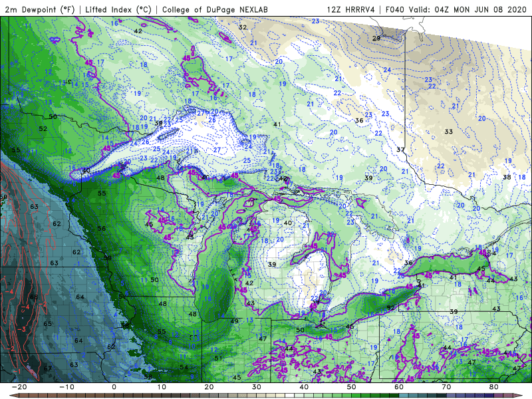532x399 pixels.
Task: Click the black dewpoint value 49 on the map
Action: (x=234, y=321)
